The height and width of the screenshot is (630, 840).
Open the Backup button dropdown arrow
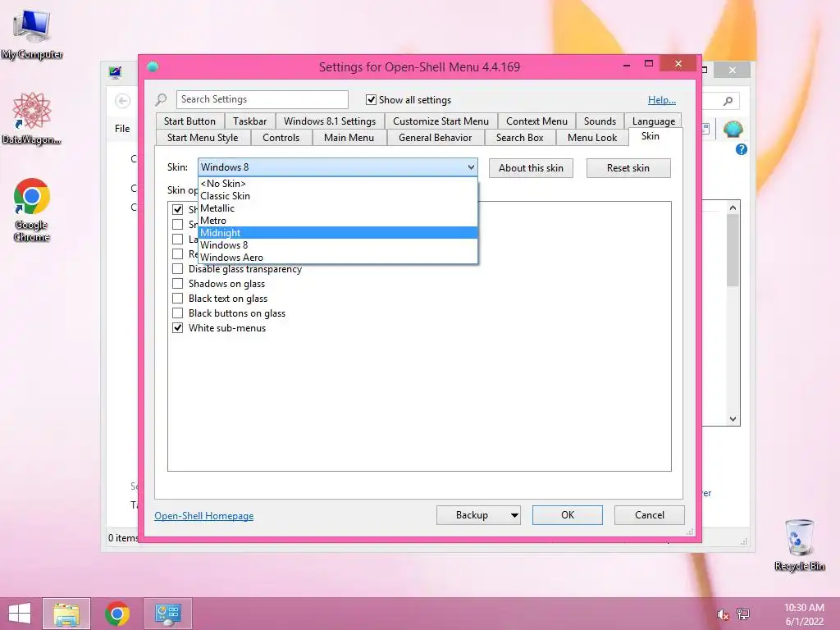[514, 515]
